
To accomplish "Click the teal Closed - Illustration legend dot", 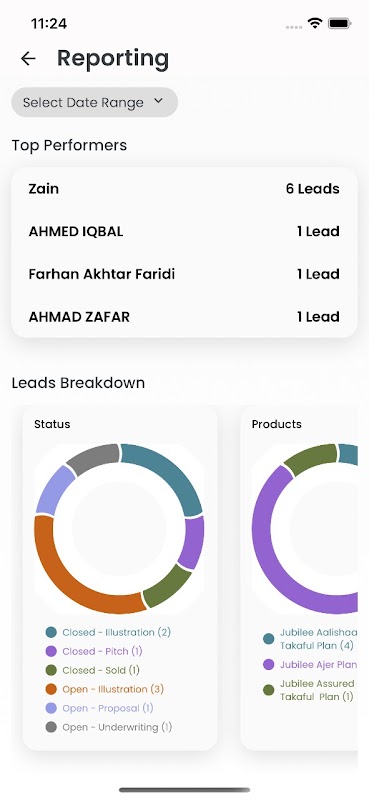I will pos(51,632).
